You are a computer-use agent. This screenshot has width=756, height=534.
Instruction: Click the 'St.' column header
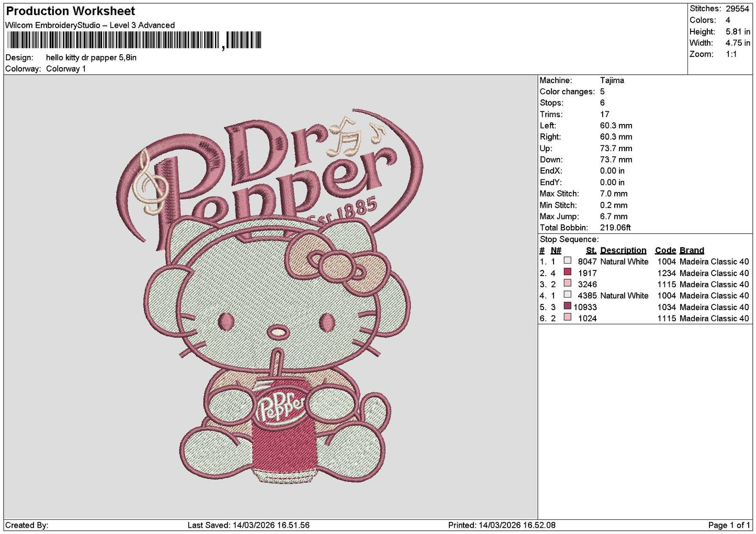pyautogui.click(x=591, y=251)
